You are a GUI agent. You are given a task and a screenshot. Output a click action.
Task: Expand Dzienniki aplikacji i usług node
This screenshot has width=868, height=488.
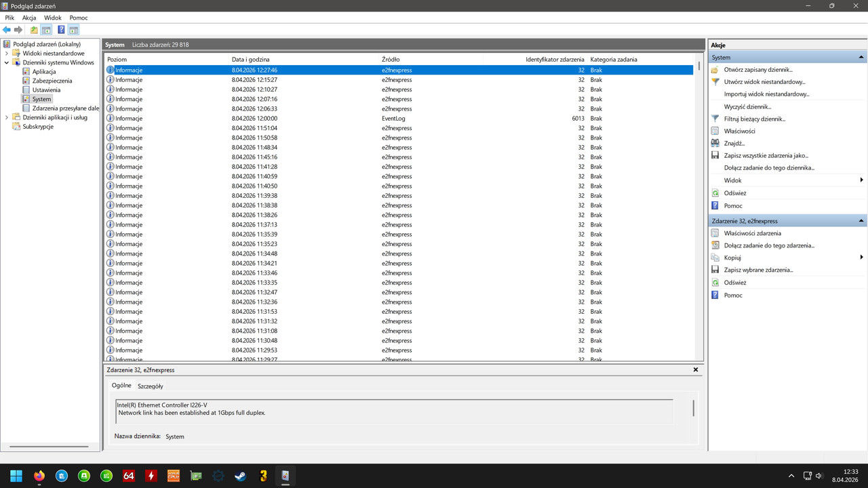coord(7,117)
